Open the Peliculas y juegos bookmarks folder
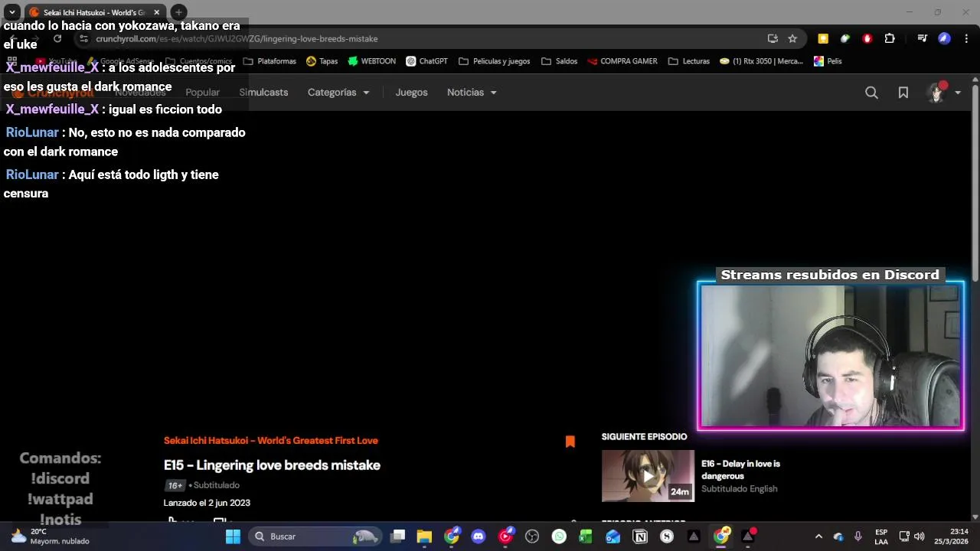This screenshot has height=551, width=980. 494,61
